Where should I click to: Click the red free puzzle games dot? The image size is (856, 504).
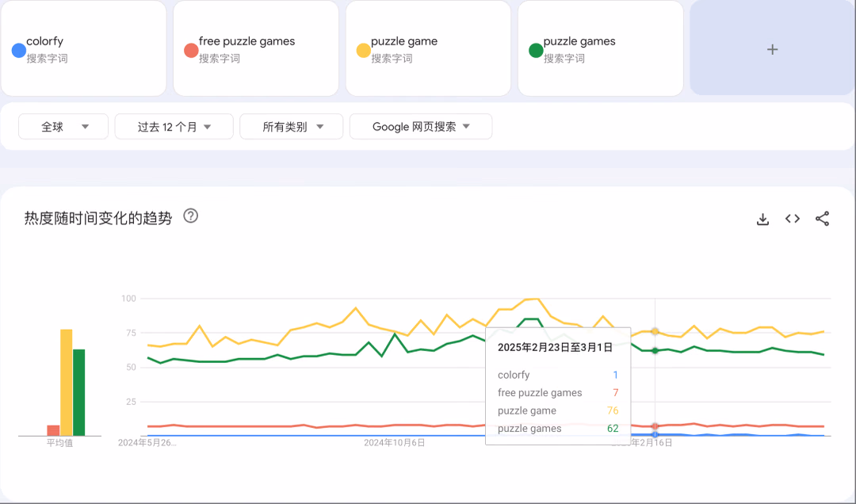tap(191, 51)
